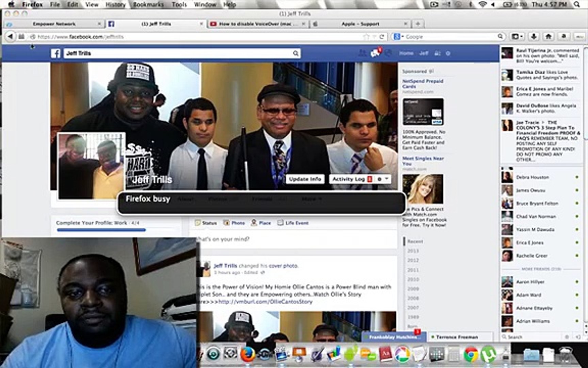The image size is (588, 368).
Task: Click the Facebook search magnifier icon
Action: (296, 53)
